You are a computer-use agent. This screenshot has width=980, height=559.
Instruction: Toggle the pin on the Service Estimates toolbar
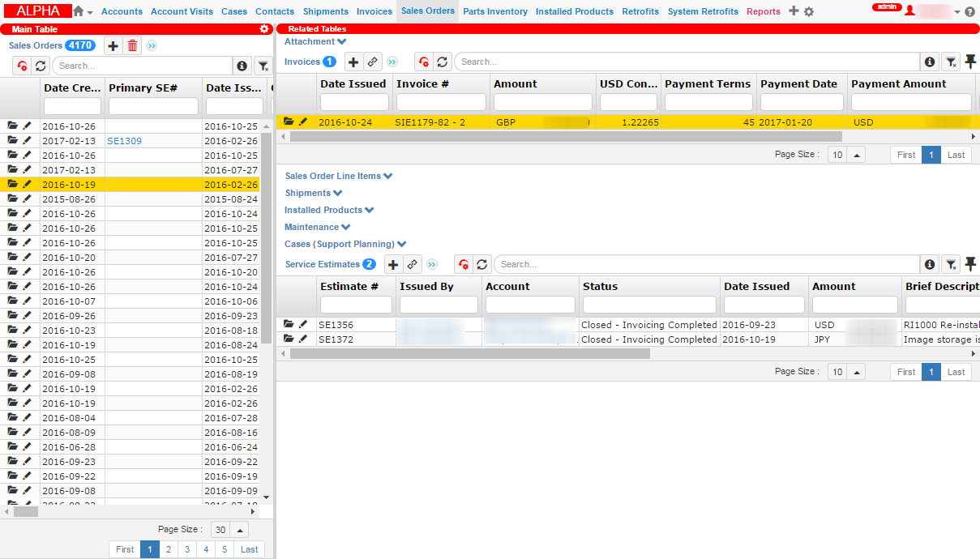tap(970, 263)
